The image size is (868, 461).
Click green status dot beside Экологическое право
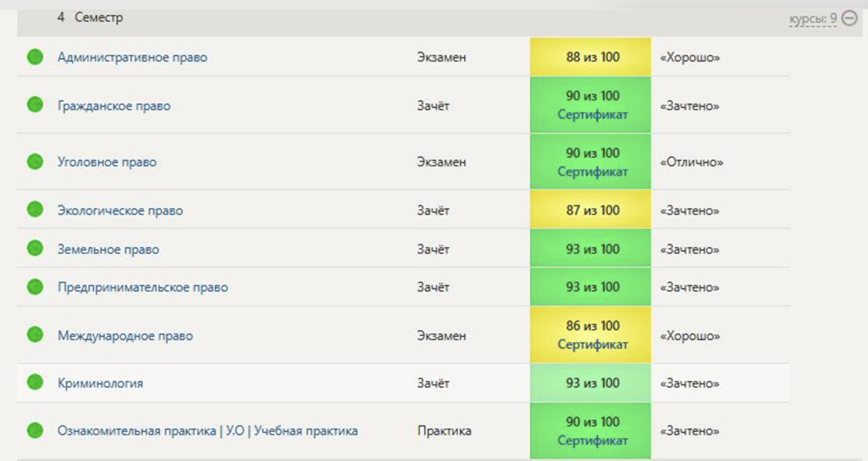click(35, 209)
